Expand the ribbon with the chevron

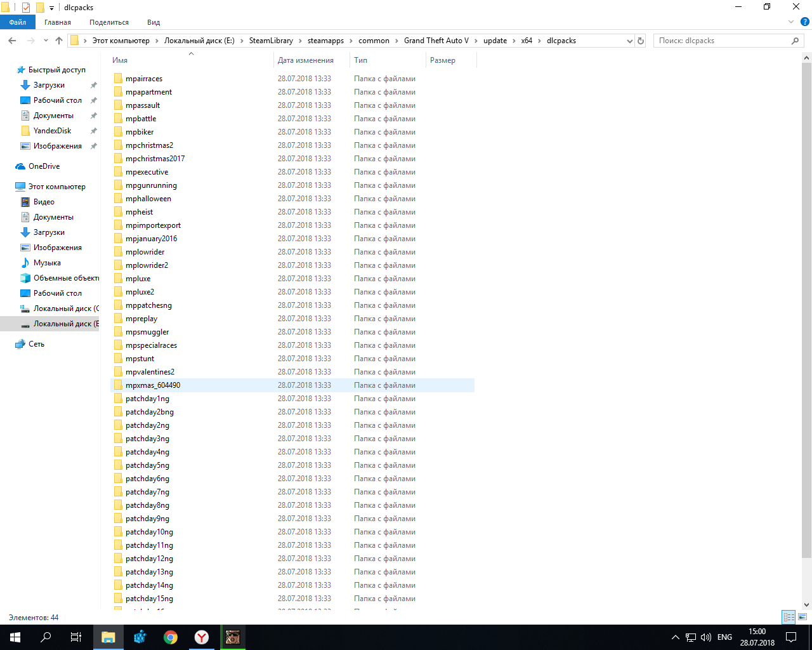tap(791, 22)
